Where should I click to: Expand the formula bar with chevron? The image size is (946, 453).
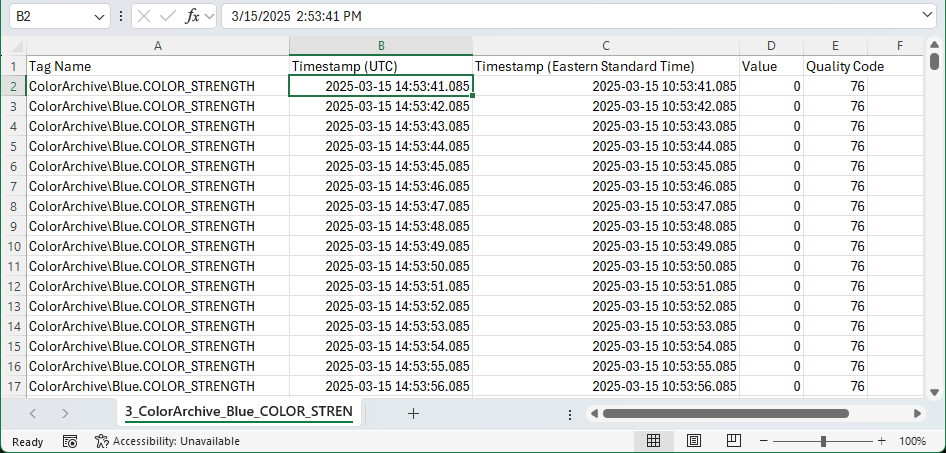coord(928,15)
